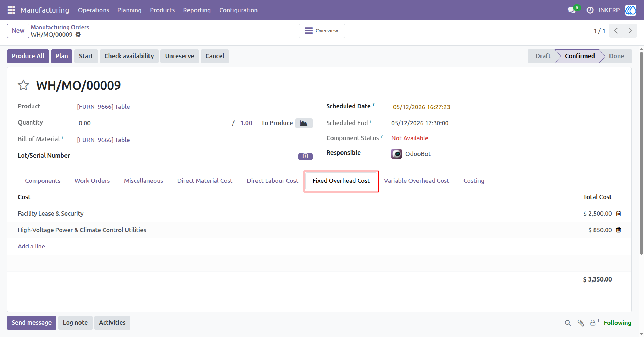644x337 pixels.
Task: Click the forecast chart icon beside To Produce
Action: coord(304,123)
